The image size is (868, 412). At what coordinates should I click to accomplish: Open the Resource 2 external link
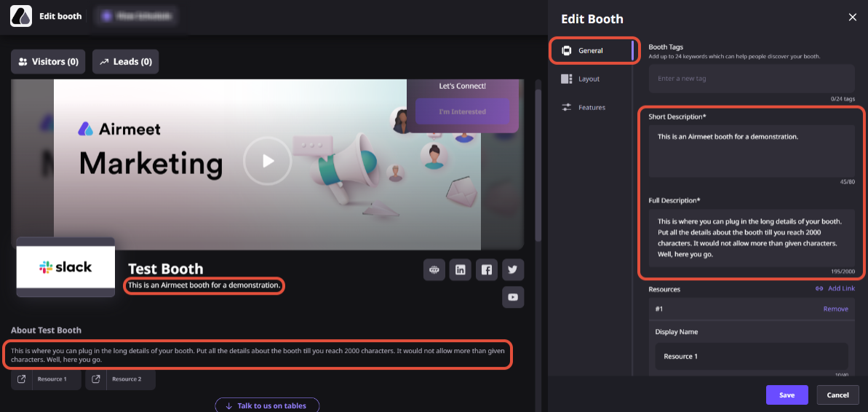(120, 379)
